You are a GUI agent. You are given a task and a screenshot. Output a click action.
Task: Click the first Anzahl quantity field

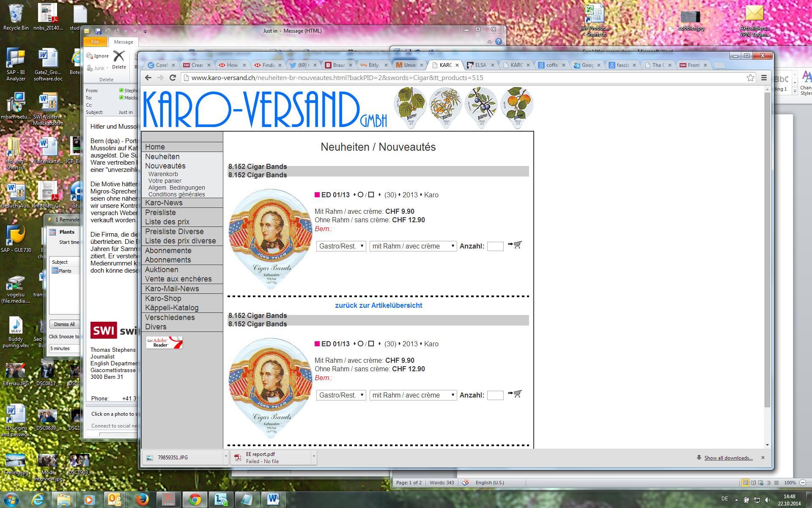(495, 246)
